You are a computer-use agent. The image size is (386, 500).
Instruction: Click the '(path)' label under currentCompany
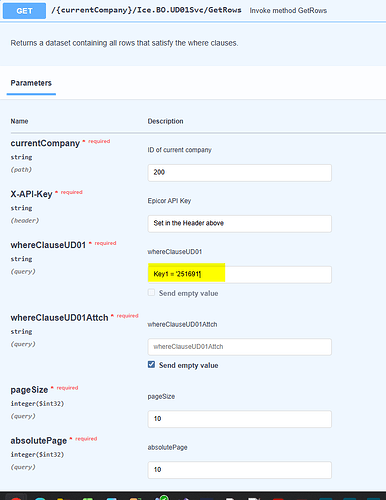pyautogui.click(x=21, y=170)
